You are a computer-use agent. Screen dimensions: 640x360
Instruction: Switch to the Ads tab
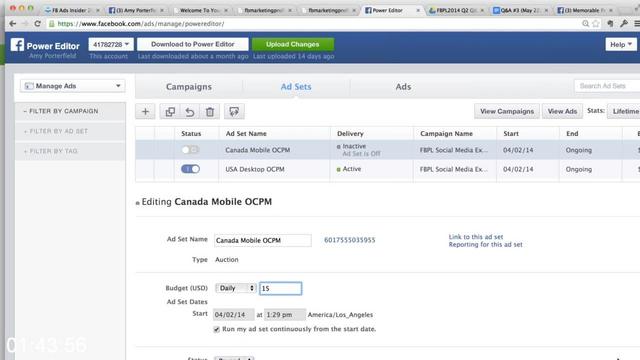pos(403,87)
